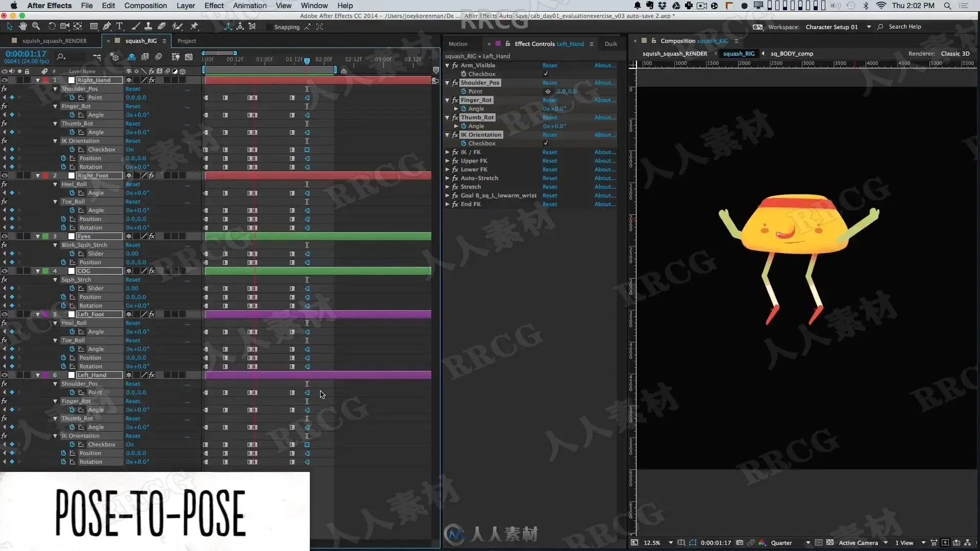This screenshot has height=551, width=980.
Task: Toggle the shy layers icon in timeline
Action: (x=132, y=57)
